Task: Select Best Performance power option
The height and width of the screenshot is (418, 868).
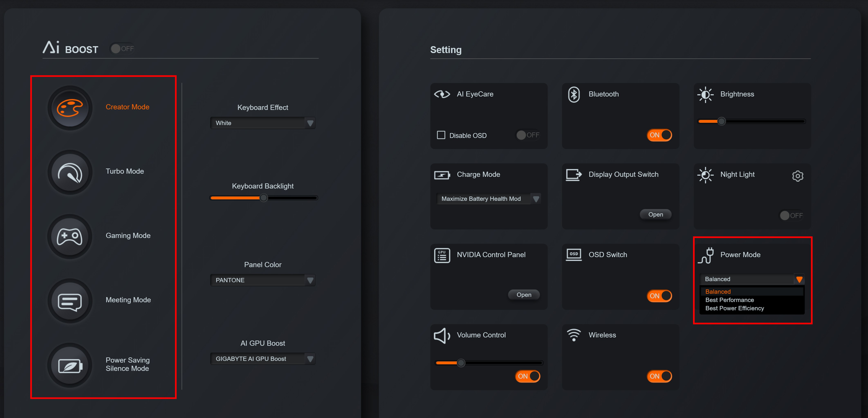Action: (x=730, y=300)
